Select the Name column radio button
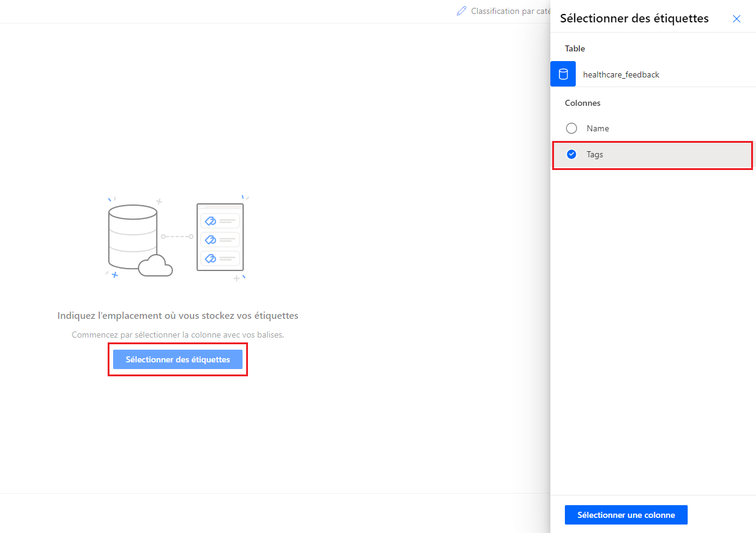 [572, 128]
